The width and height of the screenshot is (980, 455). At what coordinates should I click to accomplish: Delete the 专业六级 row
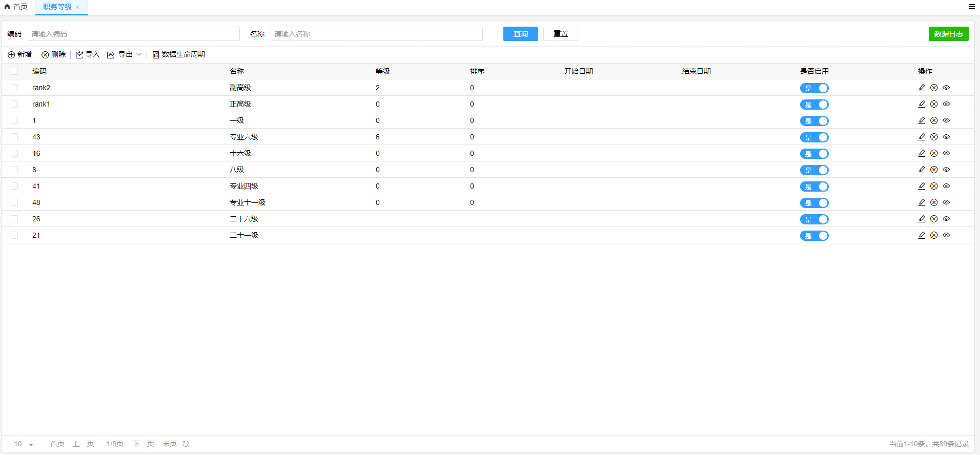click(x=934, y=137)
